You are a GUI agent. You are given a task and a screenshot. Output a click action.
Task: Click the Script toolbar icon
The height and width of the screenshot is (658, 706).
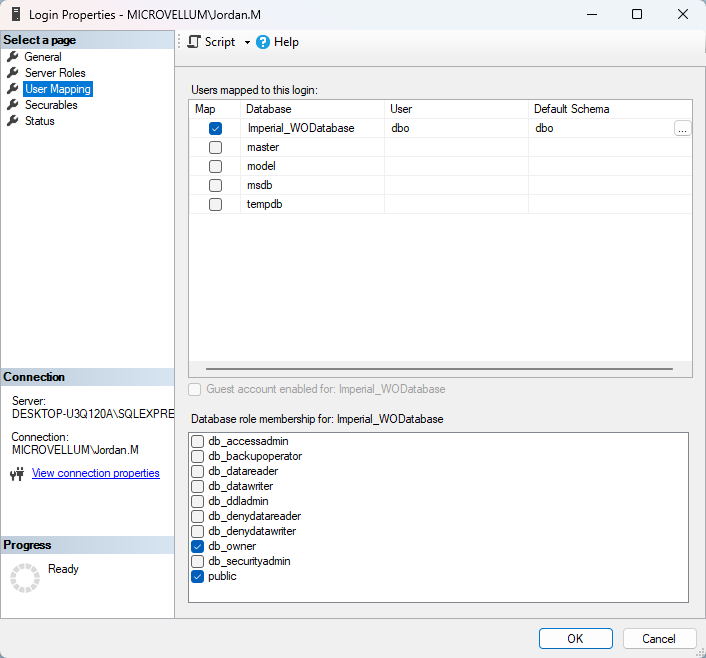point(194,42)
